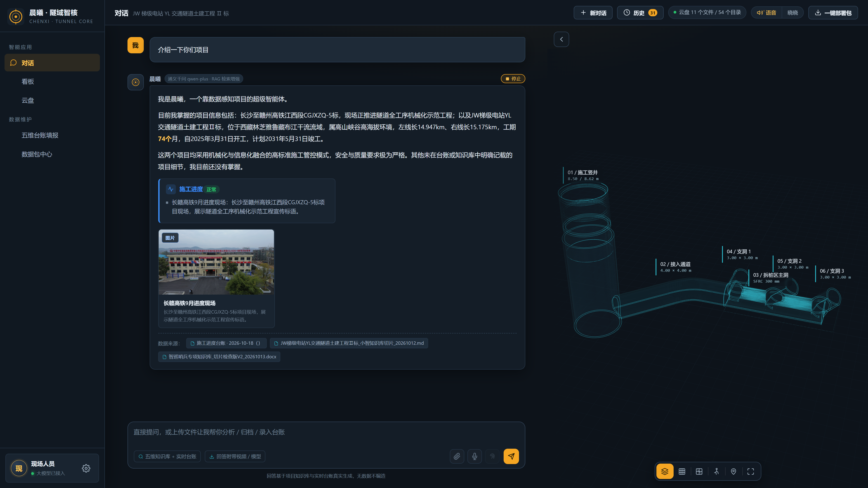Screen dimensions: 868x488
Task: Open the JW梯级电站 knowledge .md source
Action: [x=349, y=343]
